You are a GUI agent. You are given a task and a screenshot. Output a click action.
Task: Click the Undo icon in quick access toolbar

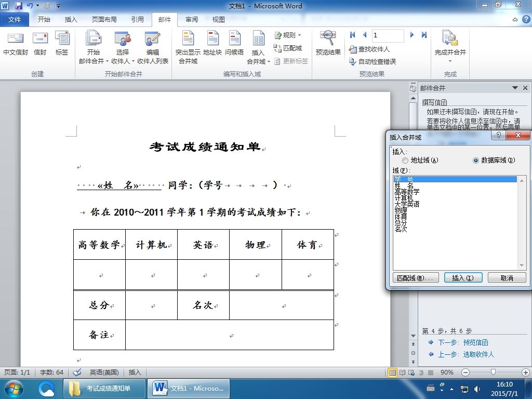[30, 5]
